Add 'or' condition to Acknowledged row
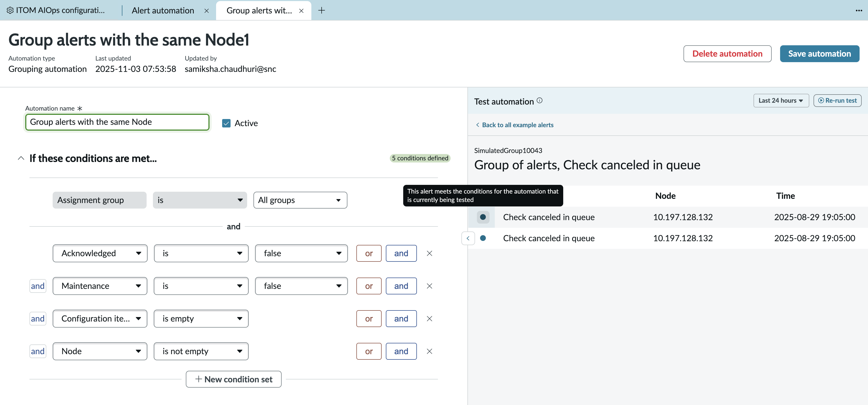868x405 pixels. pyautogui.click(x=369, y=253)
